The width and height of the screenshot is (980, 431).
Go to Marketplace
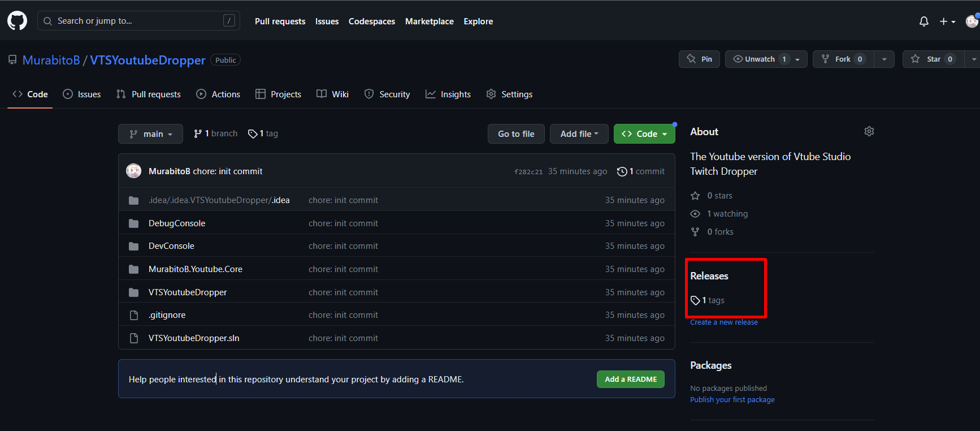click(x=430, y=21)
